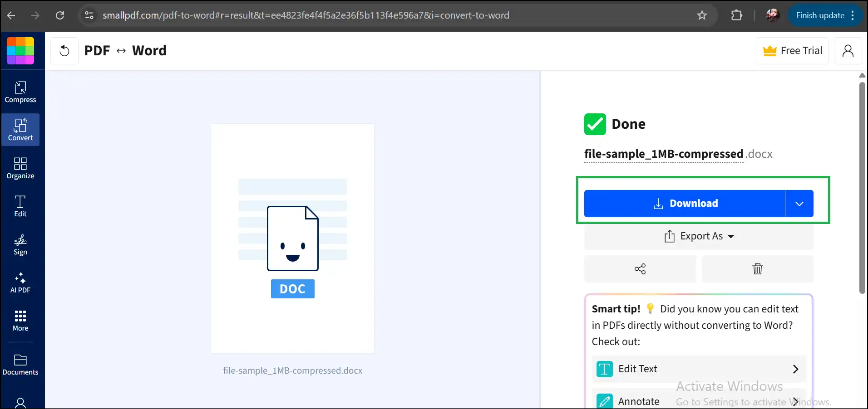Open the Organize tool in sidebar
Screen dimensions: 868x409
pos(20,168)
